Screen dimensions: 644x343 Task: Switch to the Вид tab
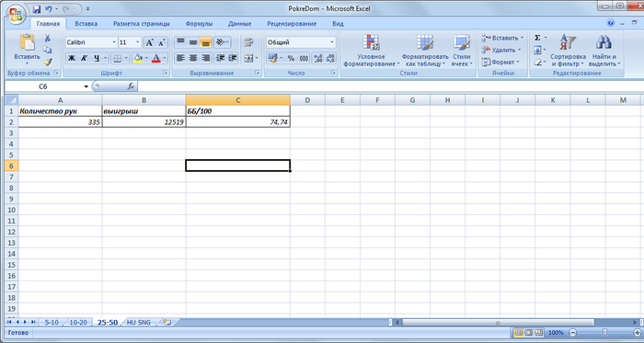click(x=338, y=24)
